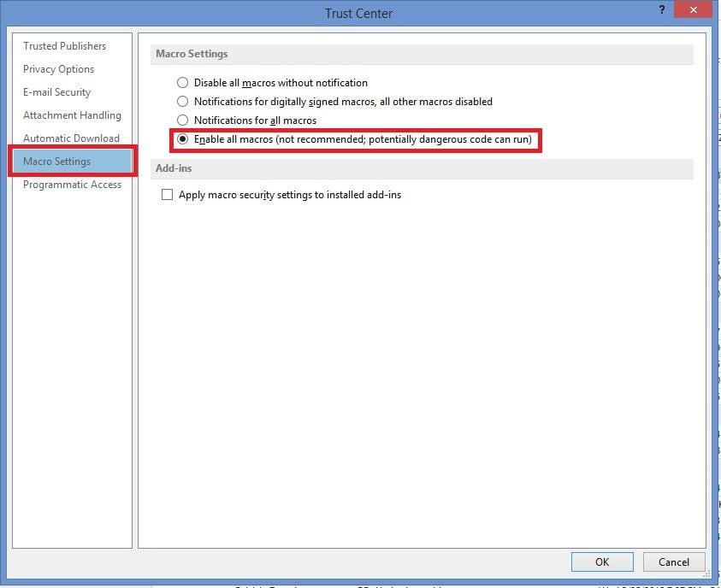This screenshot has width=721, height=588.
Task: Select Notifications for all macros option
Action: click(x=182, y=121)
